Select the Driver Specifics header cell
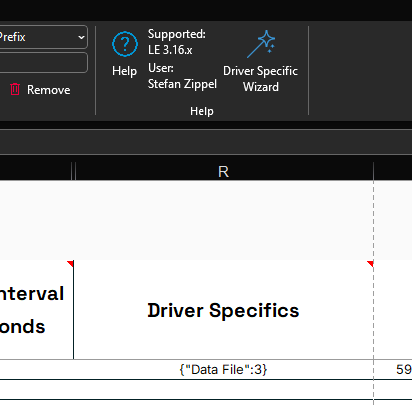412x408 pixels. 223,310
